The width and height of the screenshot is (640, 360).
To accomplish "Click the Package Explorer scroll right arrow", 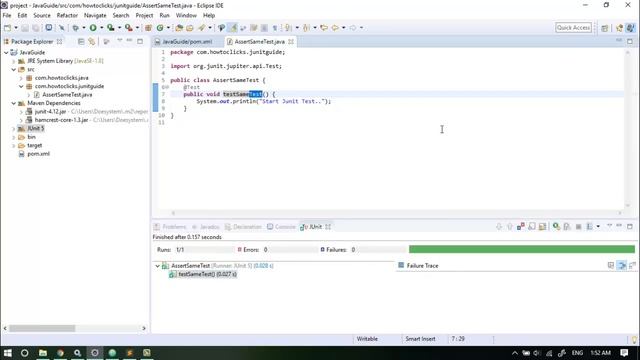I will (x=144, y=328).
